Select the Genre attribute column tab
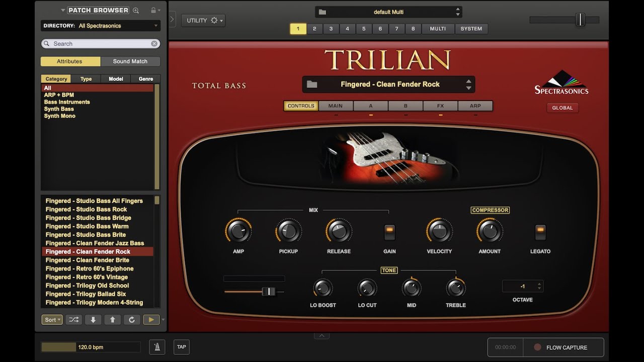 [146, 79]
